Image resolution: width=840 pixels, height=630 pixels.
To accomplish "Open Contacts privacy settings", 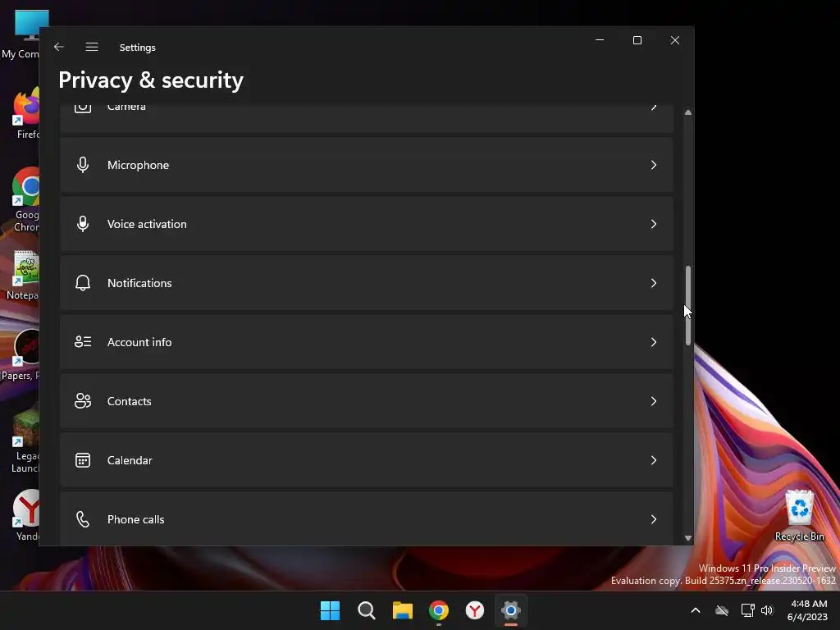I will click(x=367, y=401).
